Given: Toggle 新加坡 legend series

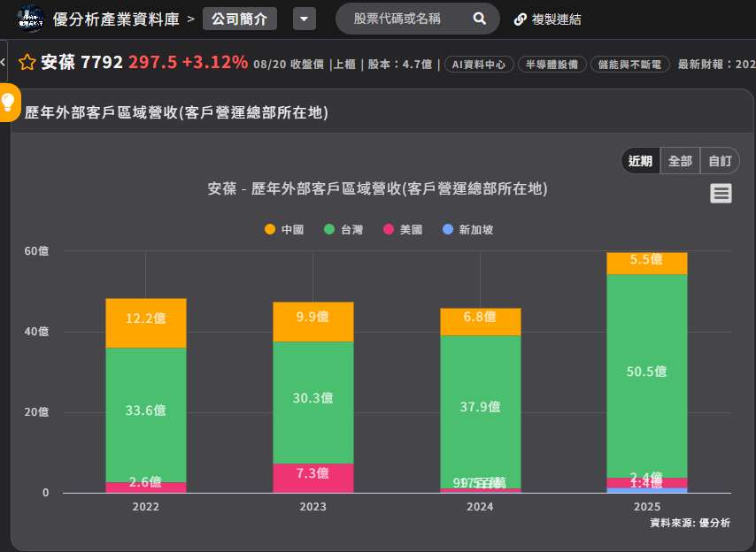Looking at the screenshot, I should point(467,230).
